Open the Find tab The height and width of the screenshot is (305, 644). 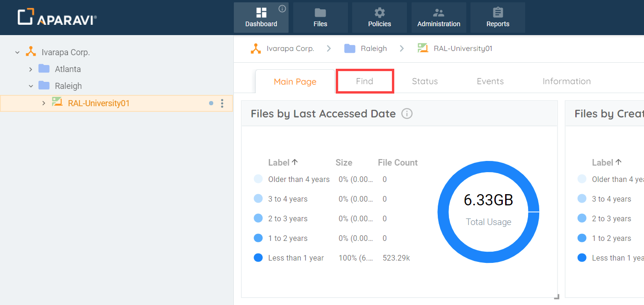pyautogui.click(x=364, y=81)
